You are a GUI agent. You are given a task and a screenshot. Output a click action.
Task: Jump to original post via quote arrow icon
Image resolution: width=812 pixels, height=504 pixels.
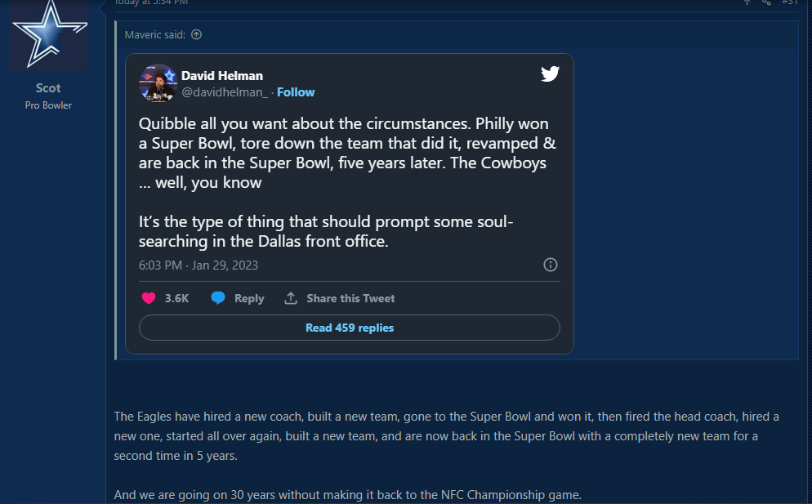pyautogui.click(x=196, y=34)
